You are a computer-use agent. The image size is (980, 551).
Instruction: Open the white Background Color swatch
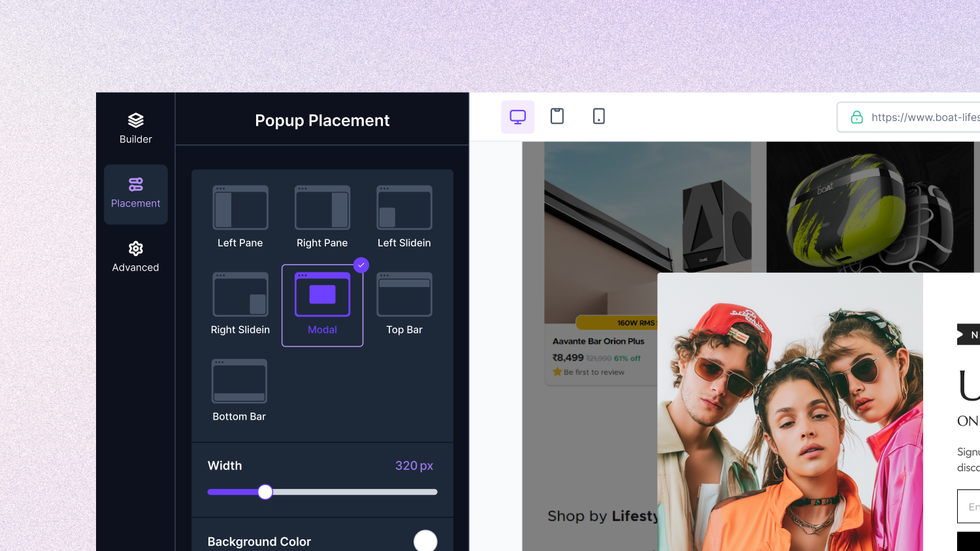tap(425, 541)
